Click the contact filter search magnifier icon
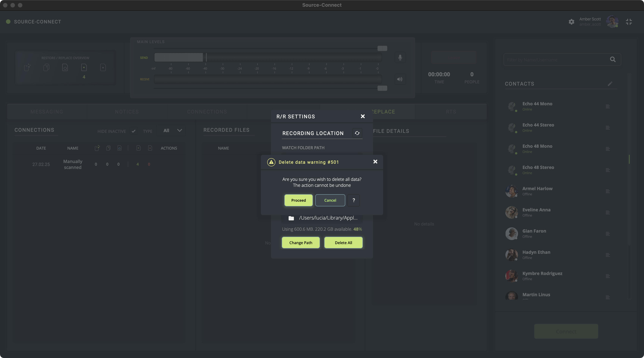644x358 pixels. (613, 59)
